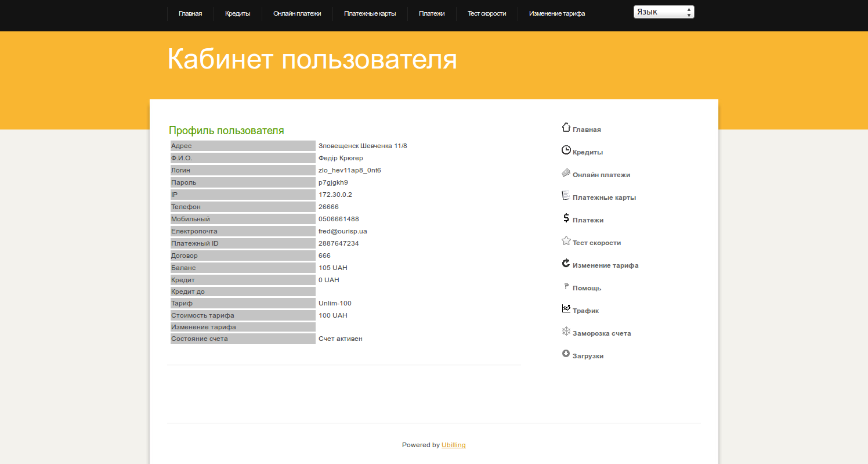Viewport: 868px width, 464px height.
Task: Click the Кабинет пользователя page heading
Action: [x=312, y=59]
